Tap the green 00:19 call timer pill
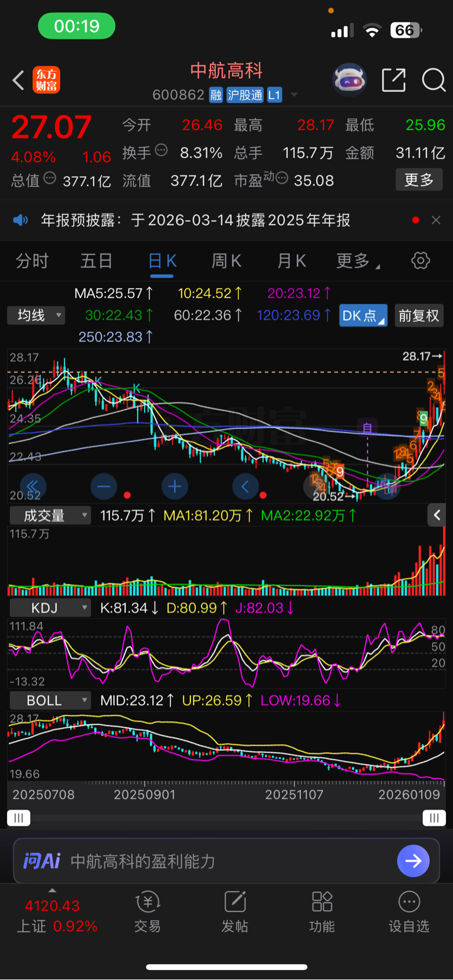The image size is (453, 980). tap(77, 26)
